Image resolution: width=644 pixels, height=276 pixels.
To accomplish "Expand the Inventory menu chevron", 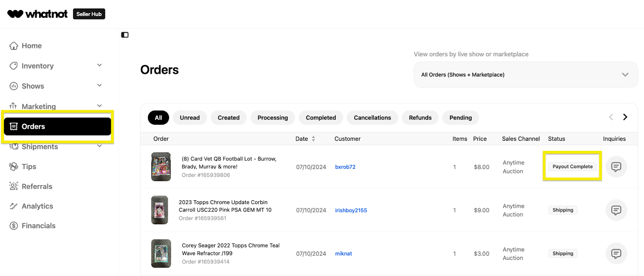I will [x=99, y=66].
